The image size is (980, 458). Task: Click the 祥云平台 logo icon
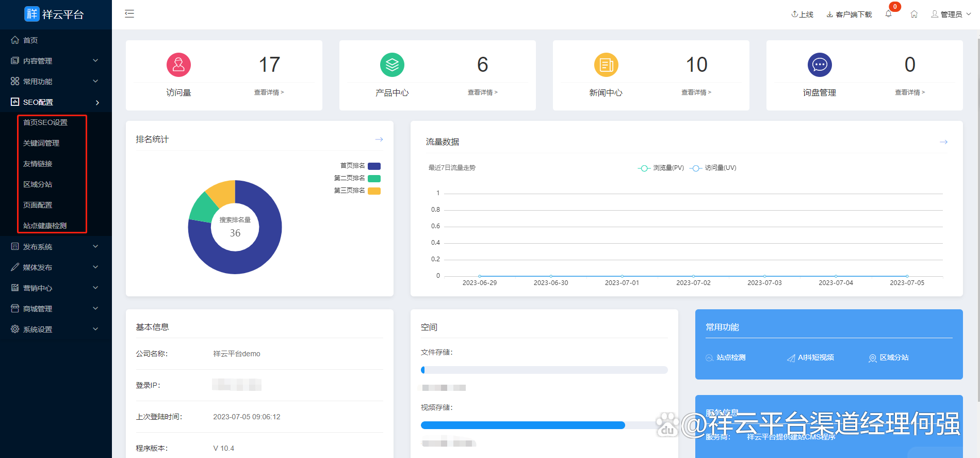click(x=32, y=14)
